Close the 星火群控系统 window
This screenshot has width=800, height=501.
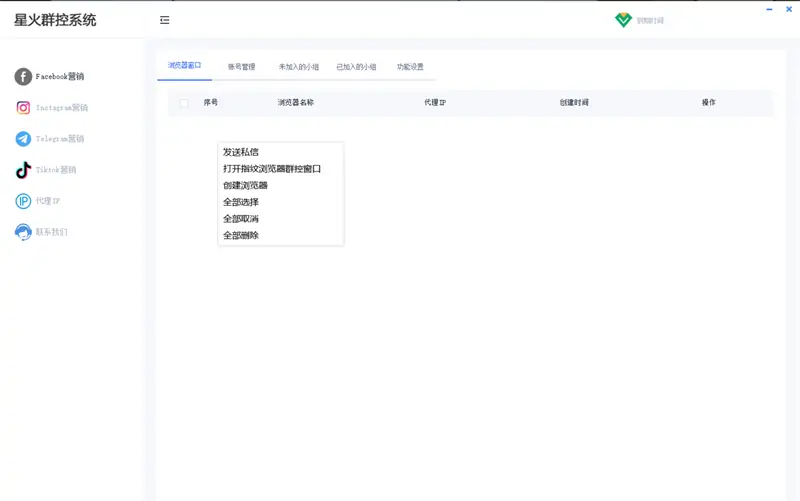pos(789,9)
